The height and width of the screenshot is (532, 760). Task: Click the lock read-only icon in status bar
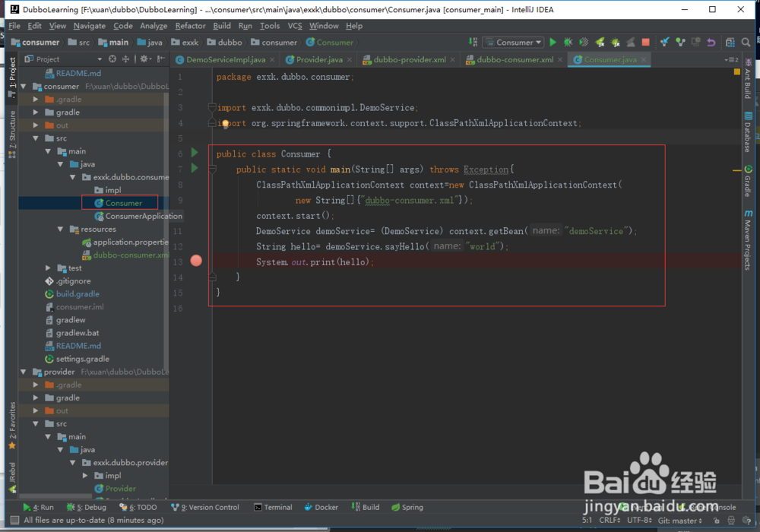(x=717, y=521)
